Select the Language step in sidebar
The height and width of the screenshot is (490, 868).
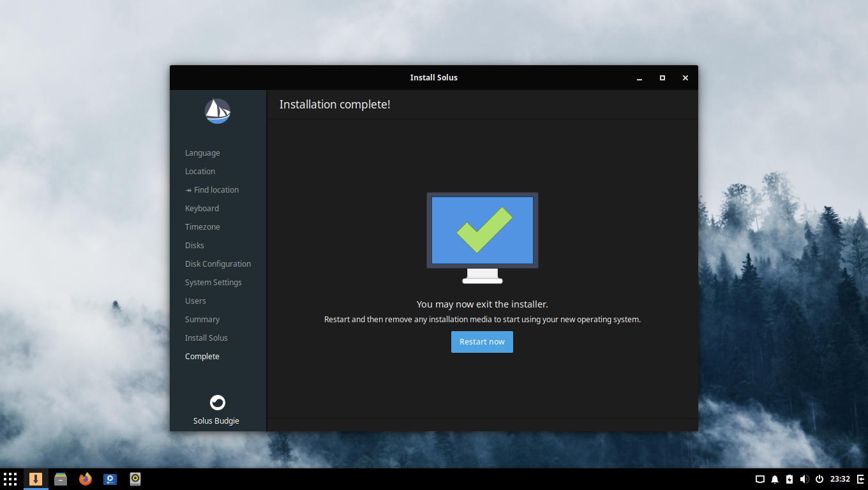[x=202, y=153]
